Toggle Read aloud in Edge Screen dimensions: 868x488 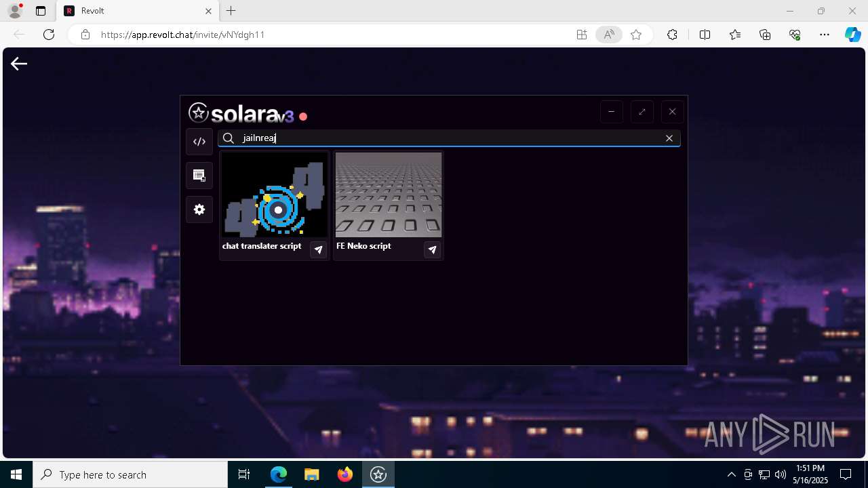609,35
